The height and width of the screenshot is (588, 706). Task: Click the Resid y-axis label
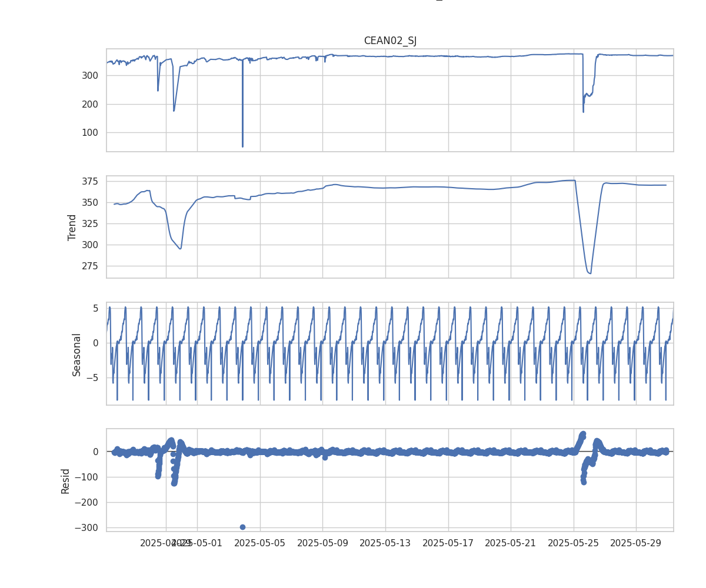coord(65,480)
